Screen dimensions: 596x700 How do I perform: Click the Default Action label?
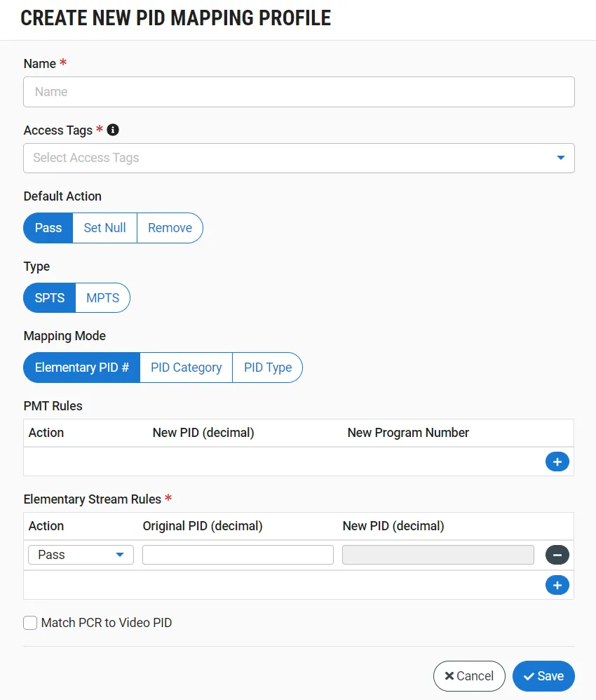tap(62, 196)
